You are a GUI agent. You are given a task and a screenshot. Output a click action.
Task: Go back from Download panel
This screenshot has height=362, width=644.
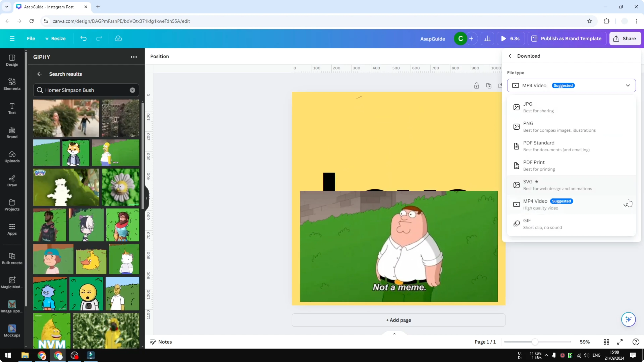click(x=510, y=56)
